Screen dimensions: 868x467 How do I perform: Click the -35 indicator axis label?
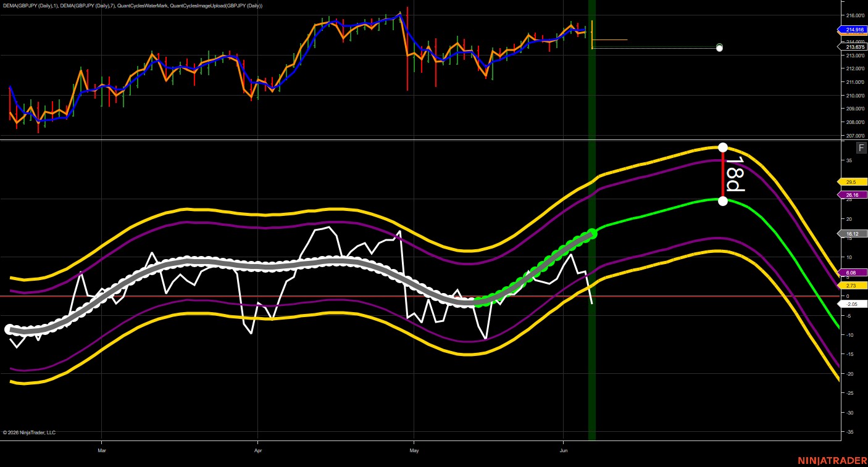coord(849,432)
